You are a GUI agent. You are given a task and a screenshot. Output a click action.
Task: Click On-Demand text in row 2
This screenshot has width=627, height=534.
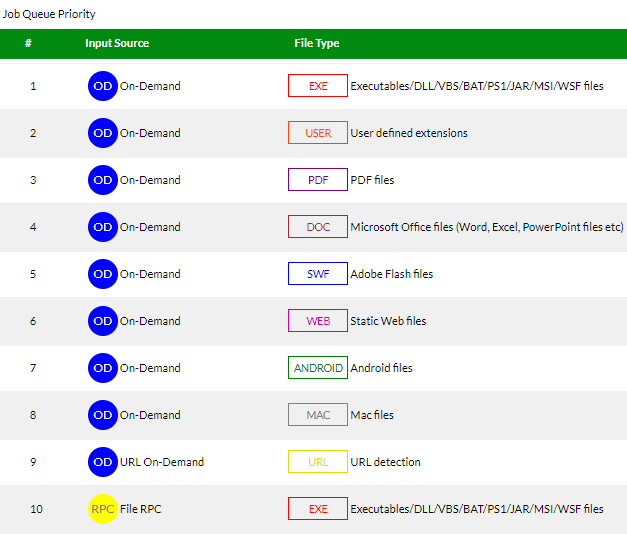tap(150, 133)
